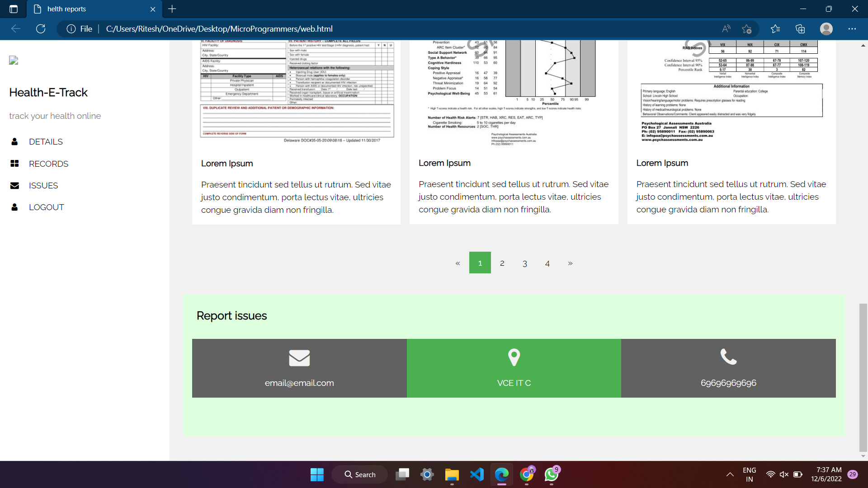Open a new browser tab
The width and height of the screenshot is (868, 488).
coord(172,9)
